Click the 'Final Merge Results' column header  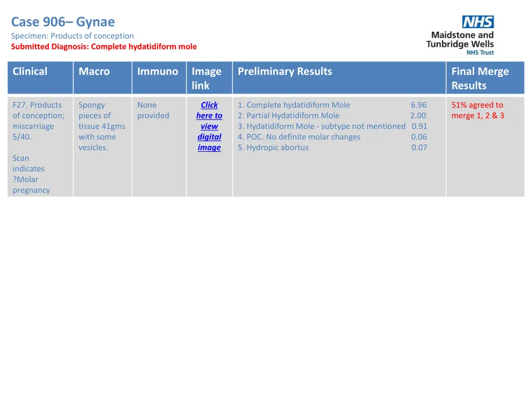pyautogui.click(x=485, y=78)
